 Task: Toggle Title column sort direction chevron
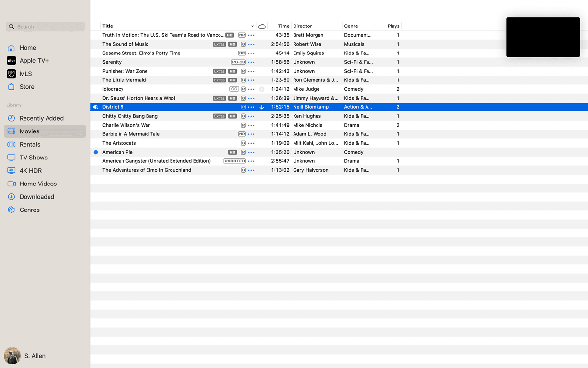coord(252,26)
